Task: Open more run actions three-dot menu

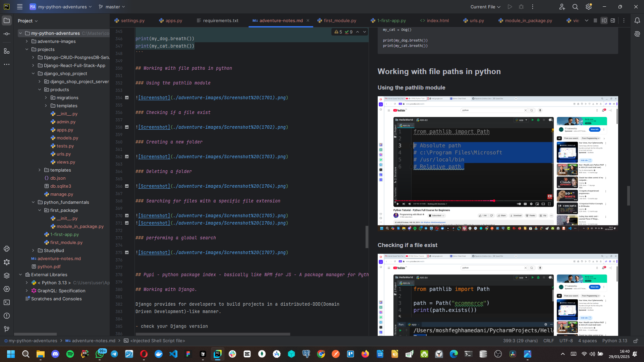Action: (x=533, y=7)
